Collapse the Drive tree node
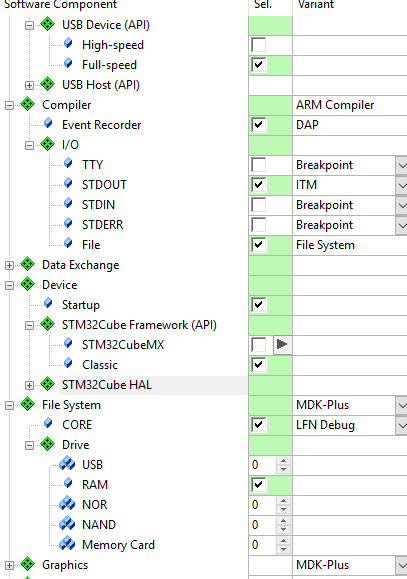407x579 pixels. 29,445
